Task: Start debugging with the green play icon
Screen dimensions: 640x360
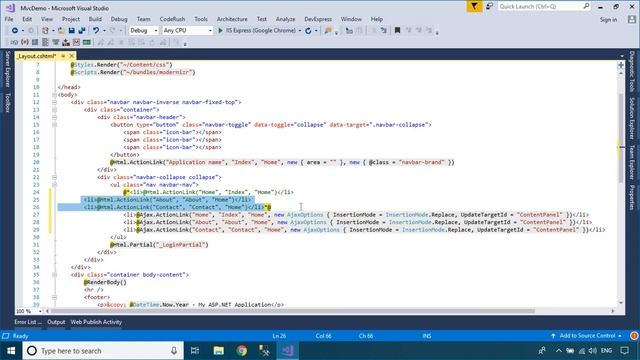Action: tap(220, 31)
